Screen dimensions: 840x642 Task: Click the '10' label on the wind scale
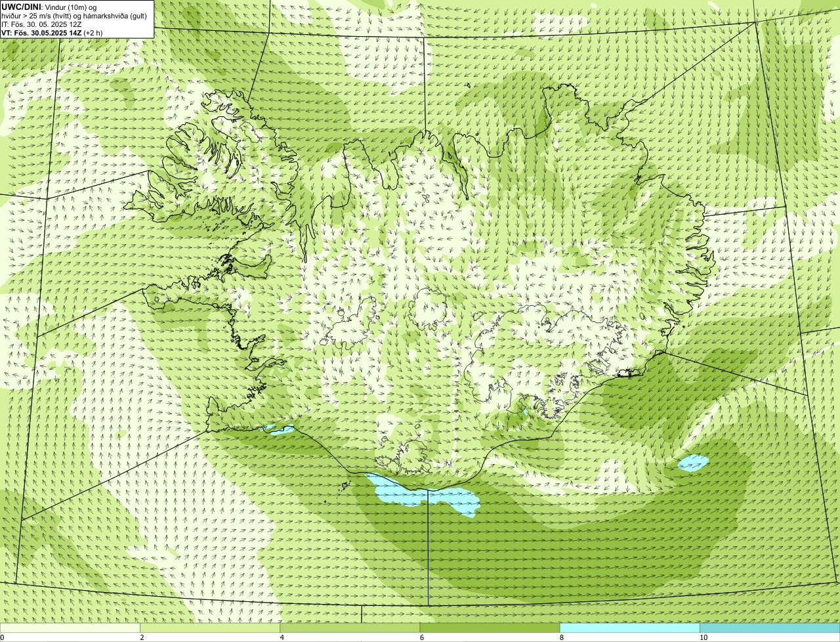[x=703, y=637]
